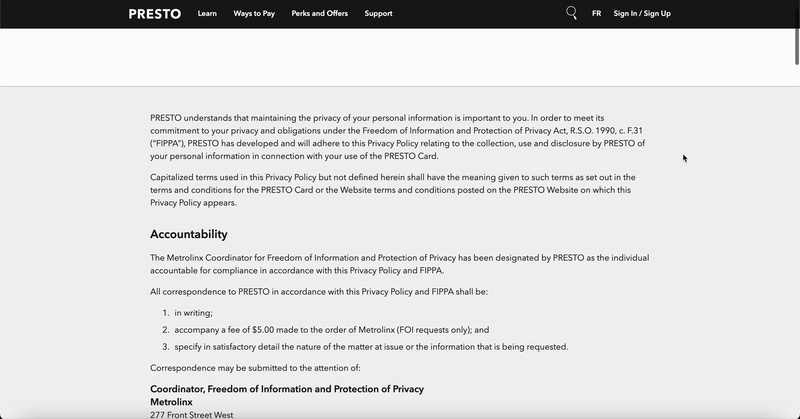Open Perks and Offers menu

320,14
